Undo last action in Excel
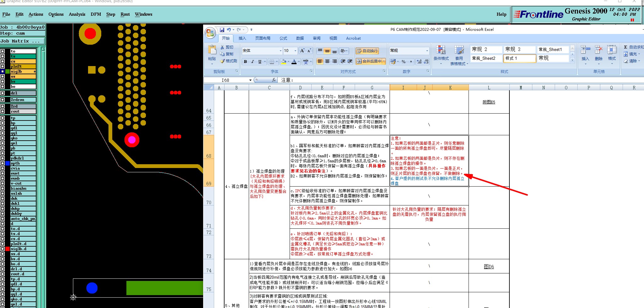Screen dimensions: 644x308 pos(229,30)
